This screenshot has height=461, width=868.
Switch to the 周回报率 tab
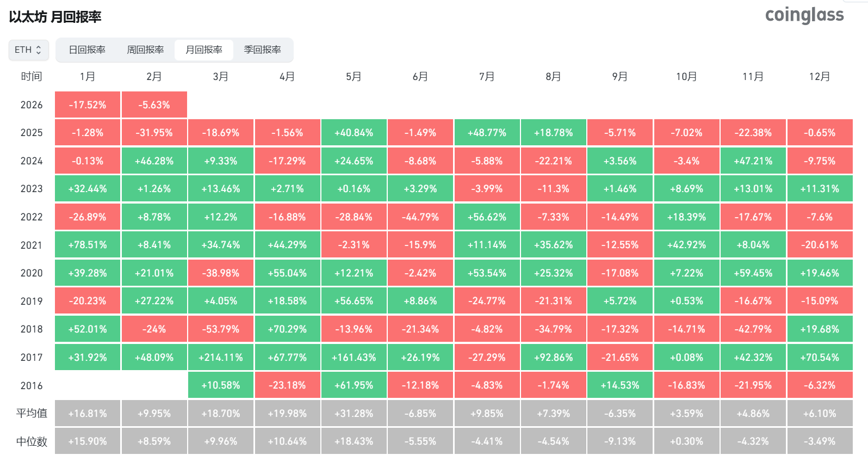point(145,50)
